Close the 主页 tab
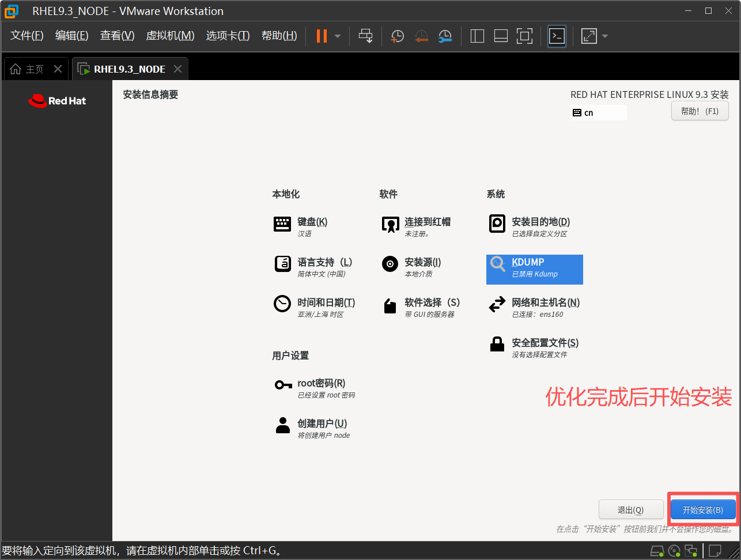Image resolution: width=741 pixels, height=560 pixels. click(58, 69)
